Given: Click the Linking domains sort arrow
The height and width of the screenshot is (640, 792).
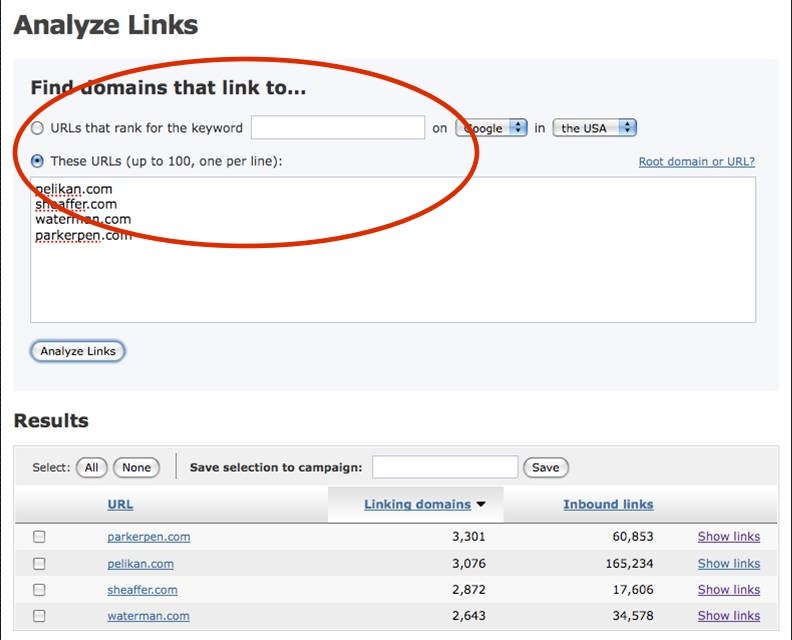Looking at the screenshot, I should pos(481,504).
